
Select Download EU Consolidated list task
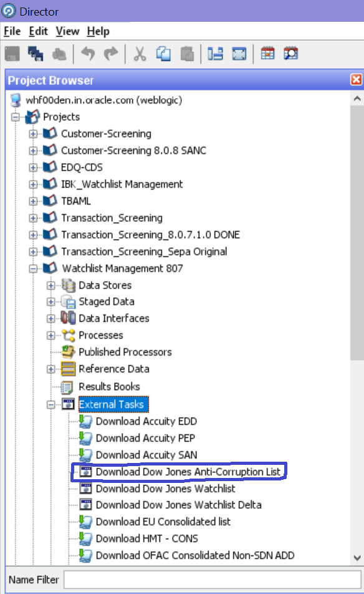coord(163,522)
